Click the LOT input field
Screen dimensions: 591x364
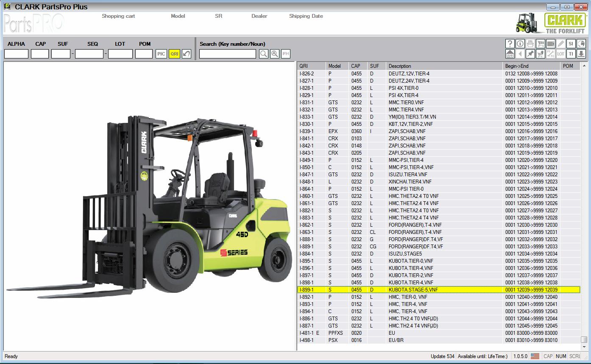click(x=120, y=54)
